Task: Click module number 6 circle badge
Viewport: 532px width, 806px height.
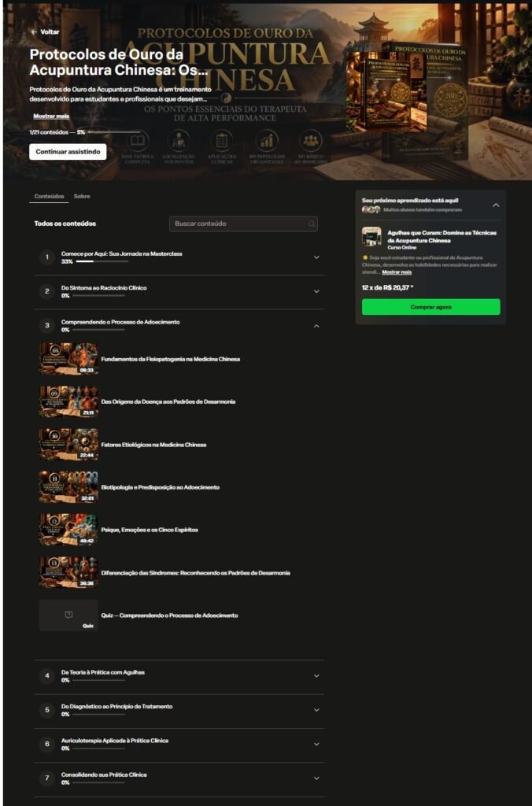Action: pos(46,744)
